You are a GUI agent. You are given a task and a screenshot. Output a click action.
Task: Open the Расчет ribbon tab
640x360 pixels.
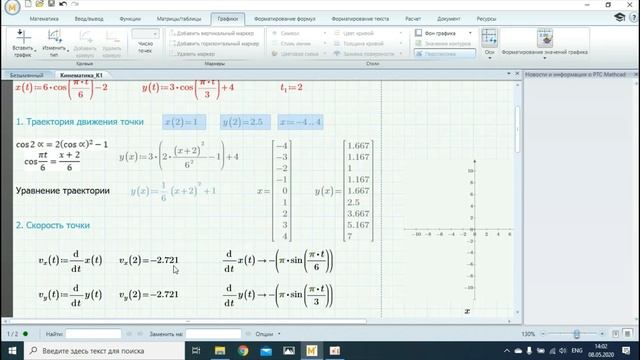(413, 19)
